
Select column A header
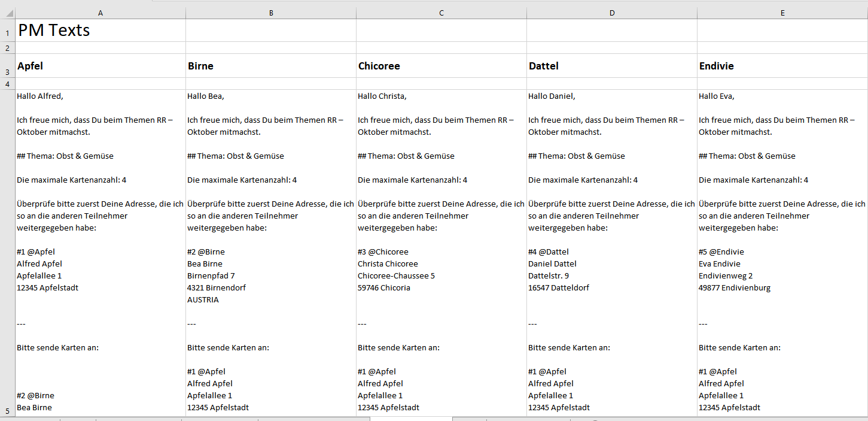pyautogui.click(x=100, y=13)
